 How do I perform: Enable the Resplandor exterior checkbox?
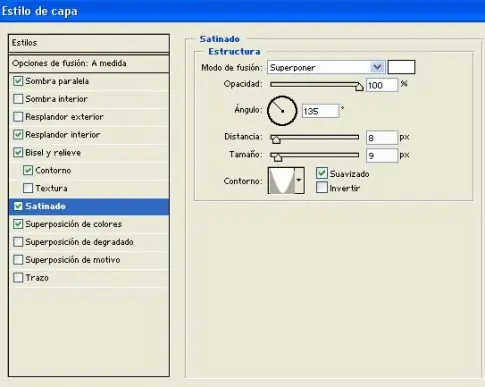pyautogui.click(x=18, y=117)
